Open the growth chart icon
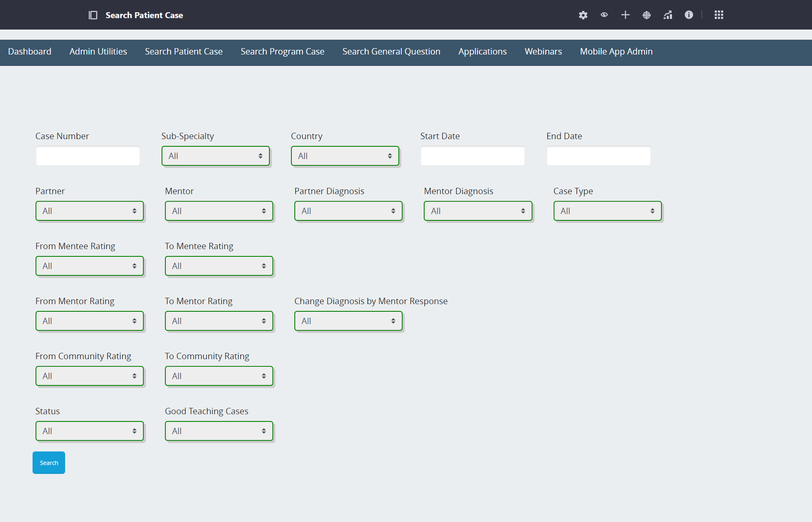The height and width of the screenshot is (522, 812). pos(667,15)
